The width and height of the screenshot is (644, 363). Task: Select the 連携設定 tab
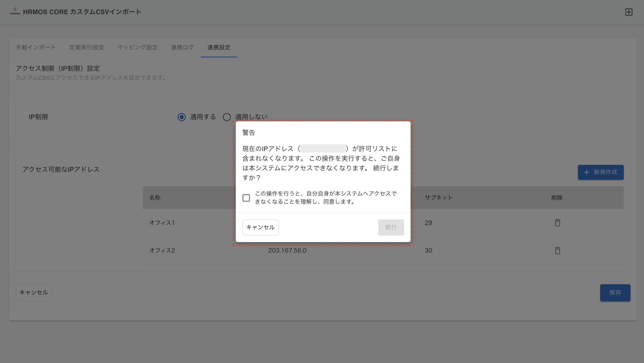219,47
